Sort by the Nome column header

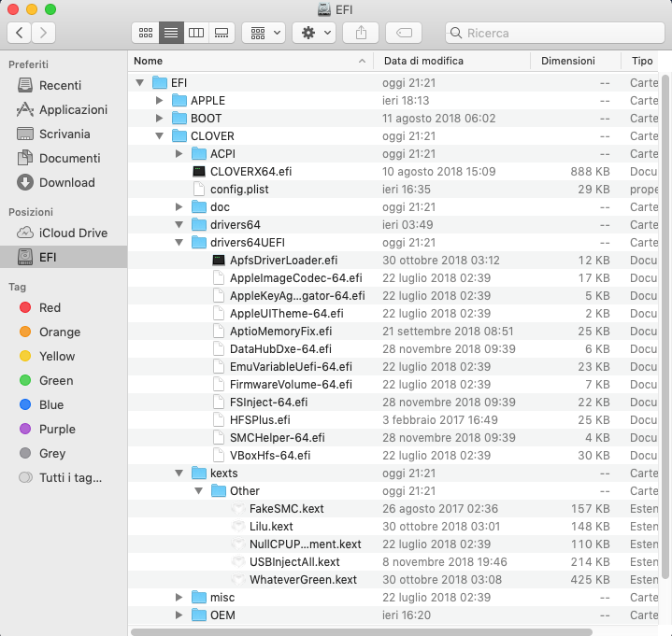click(250, 61)
